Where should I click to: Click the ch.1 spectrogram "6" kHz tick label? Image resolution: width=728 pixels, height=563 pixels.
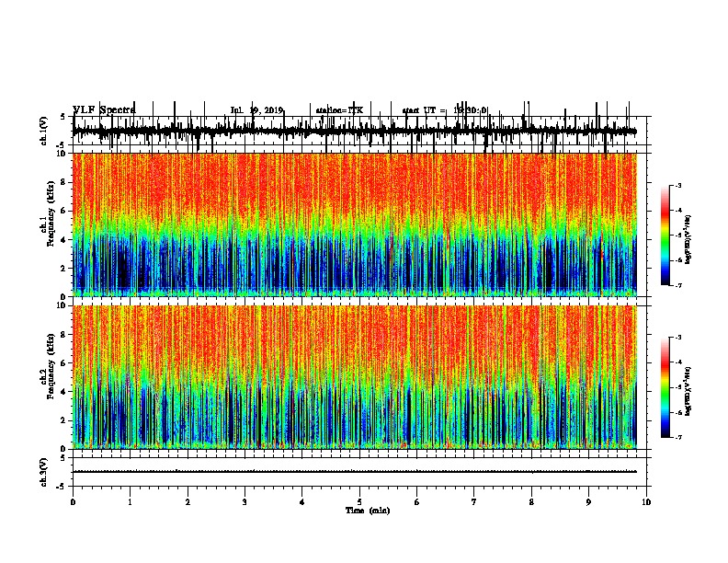64,211
